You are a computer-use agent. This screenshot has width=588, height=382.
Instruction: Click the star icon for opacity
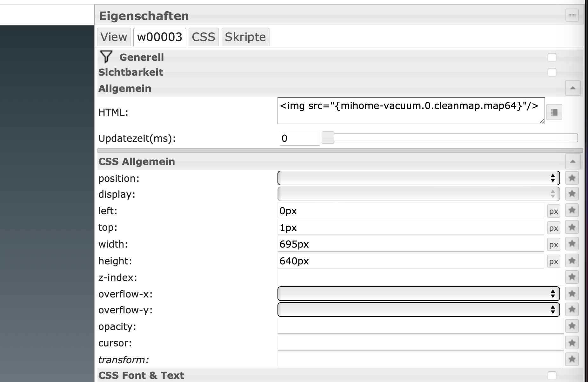point(572,326)
